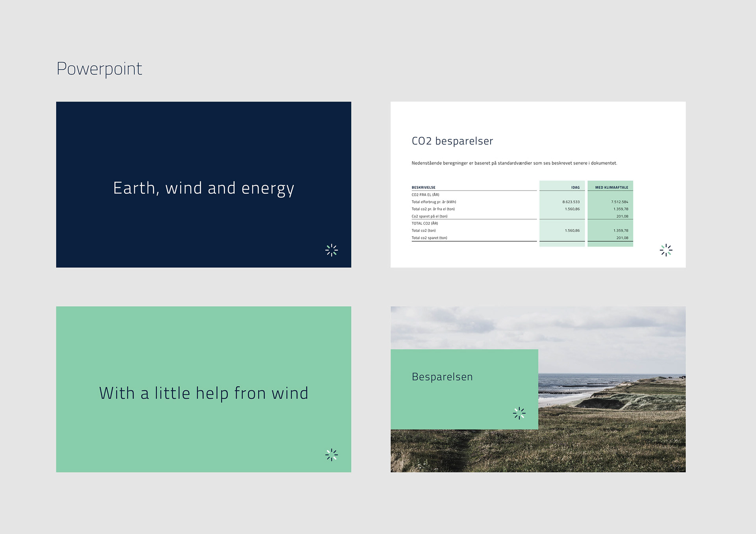Screen dimensions: 756x534
Task: Click the starburst logo in the Besparelsen box
Action: coord(519,413)
